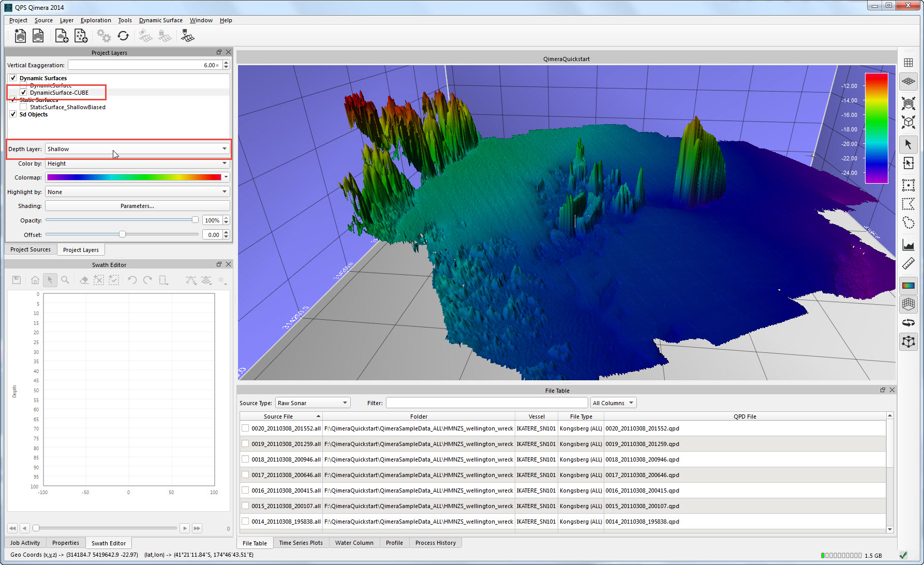Open the Depth Layer dropdown
This screenshot has width=924, height=565.
click(x=137, y=149)
